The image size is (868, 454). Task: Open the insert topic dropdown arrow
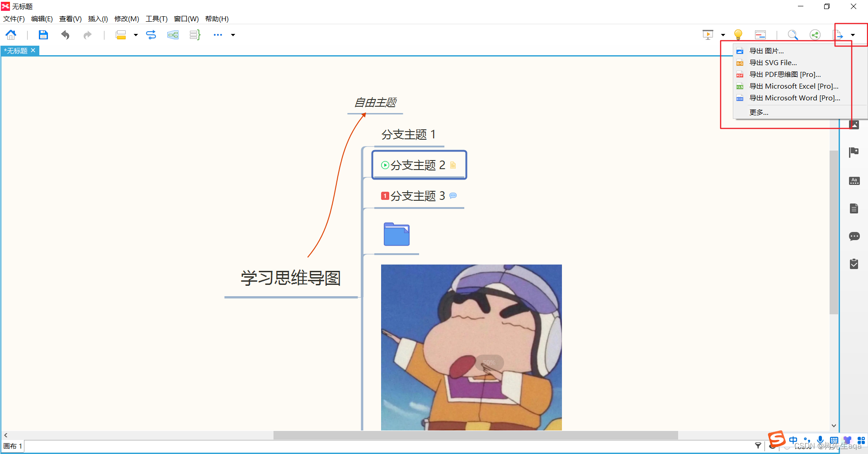click(x=136, y=35)
